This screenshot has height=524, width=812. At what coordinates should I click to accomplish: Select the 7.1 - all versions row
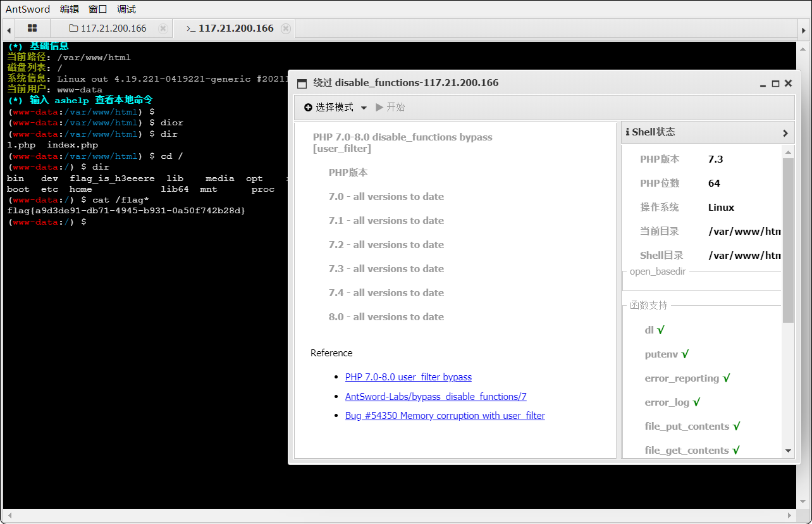[386, 221]
